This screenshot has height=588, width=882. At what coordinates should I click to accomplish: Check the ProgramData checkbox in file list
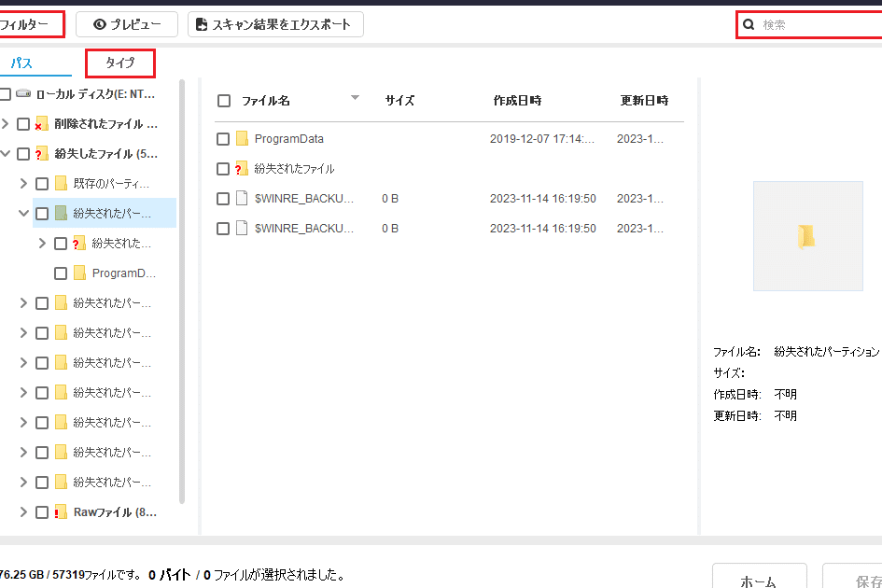(223, 139)
